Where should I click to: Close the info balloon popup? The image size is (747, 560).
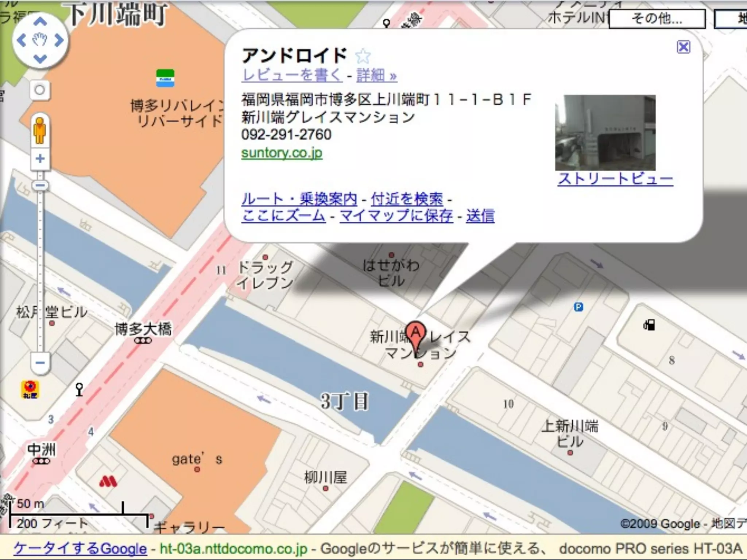683,47
